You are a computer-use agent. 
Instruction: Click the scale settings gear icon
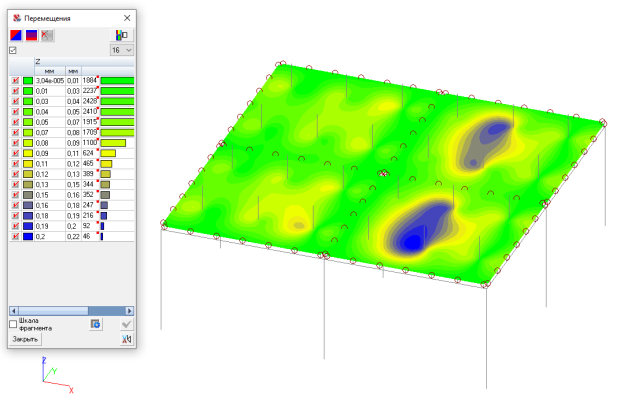tap(96, 324)
